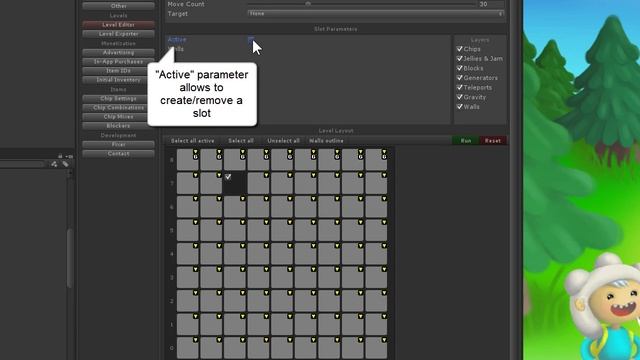The width and height of the screenshot is (640, 360).
Task: Select the slot in row 4, fifth column
Action: [x=282, y=254]
